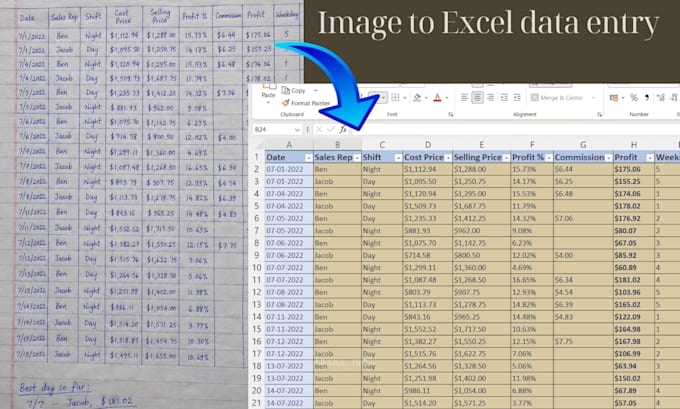680x409 pixels.
Task: Open the Name Box dropdown arrow
Action: (297, 129)
